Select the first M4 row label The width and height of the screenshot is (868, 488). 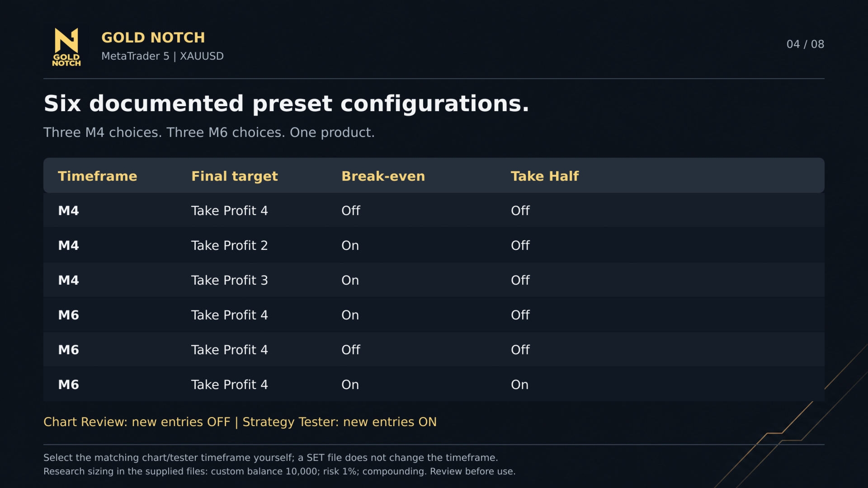point(68,211)
